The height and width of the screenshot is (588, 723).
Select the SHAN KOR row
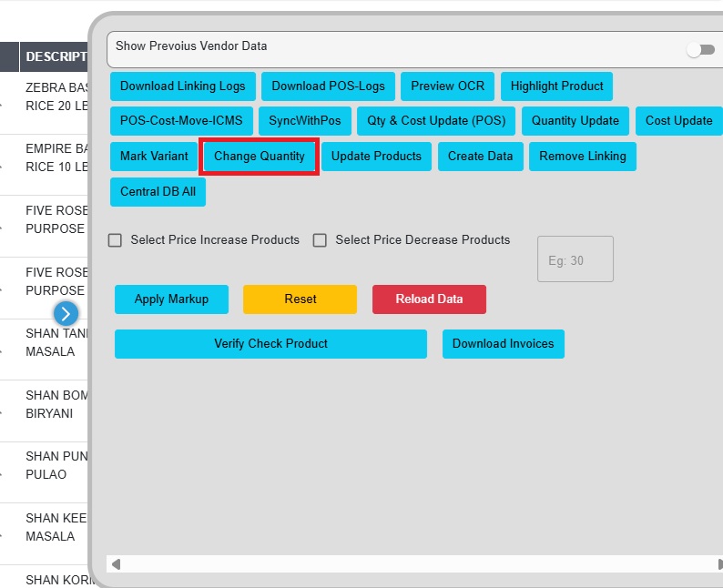[x=44, y=578]
